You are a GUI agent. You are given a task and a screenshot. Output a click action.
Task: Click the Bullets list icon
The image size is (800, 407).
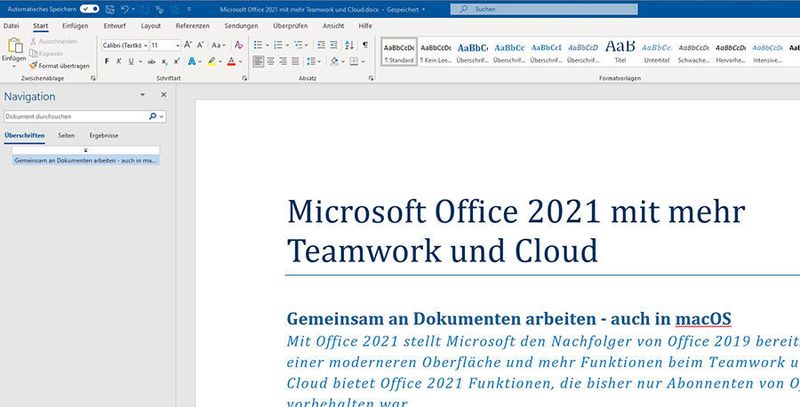(x=258, y=45)
